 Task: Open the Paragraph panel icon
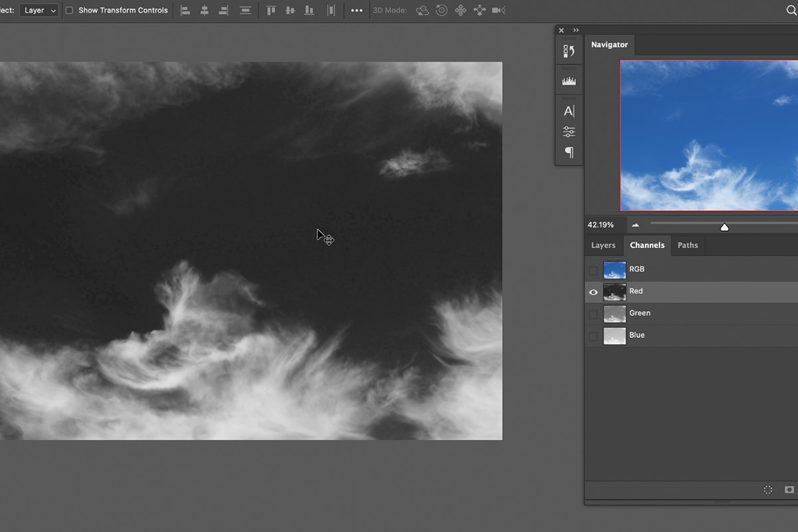click(x=569, y=152)
